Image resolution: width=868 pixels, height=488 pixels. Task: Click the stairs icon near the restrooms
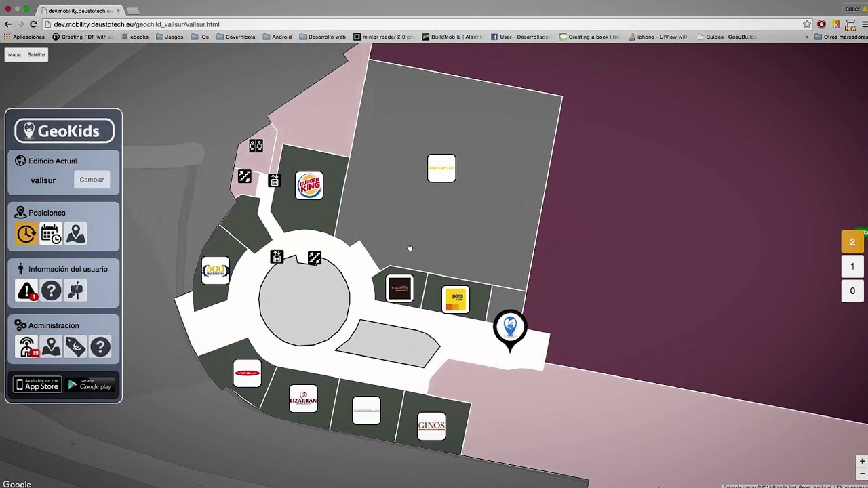coord(245,177)
